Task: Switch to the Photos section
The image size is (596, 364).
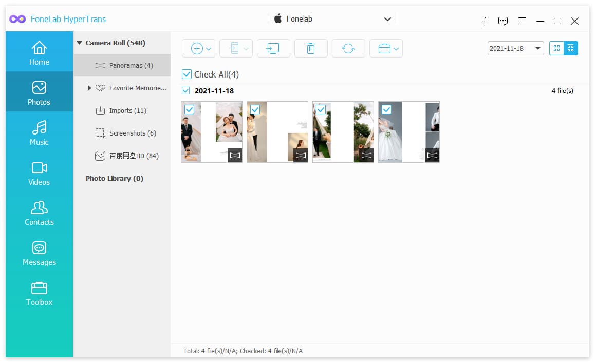Action: coord(39,91)
